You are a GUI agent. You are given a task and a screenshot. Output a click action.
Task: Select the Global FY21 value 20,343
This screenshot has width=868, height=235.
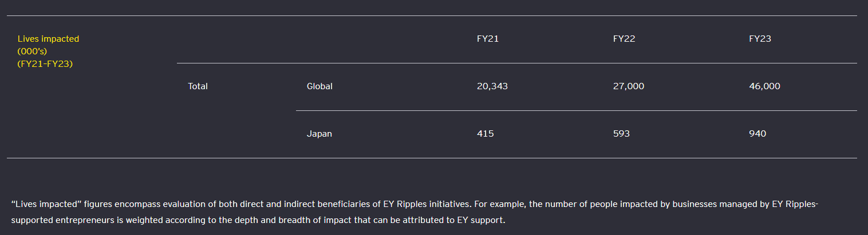[x=492, y=86]
